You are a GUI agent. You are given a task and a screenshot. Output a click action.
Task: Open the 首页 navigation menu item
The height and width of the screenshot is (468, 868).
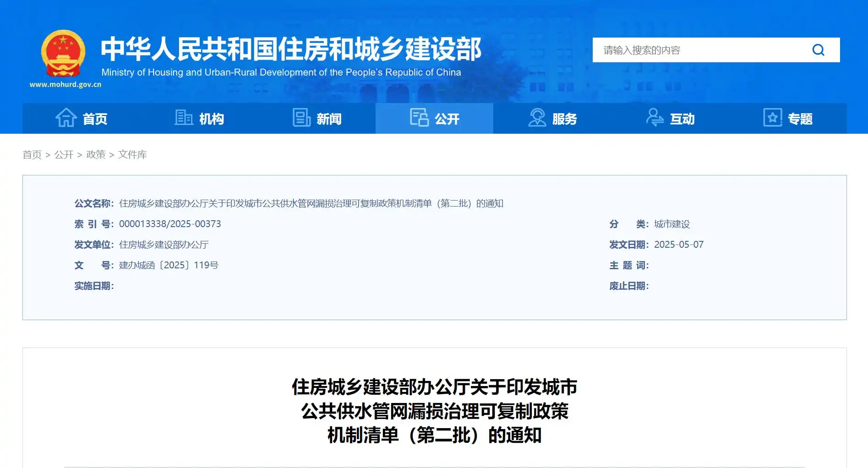[95, 119]
